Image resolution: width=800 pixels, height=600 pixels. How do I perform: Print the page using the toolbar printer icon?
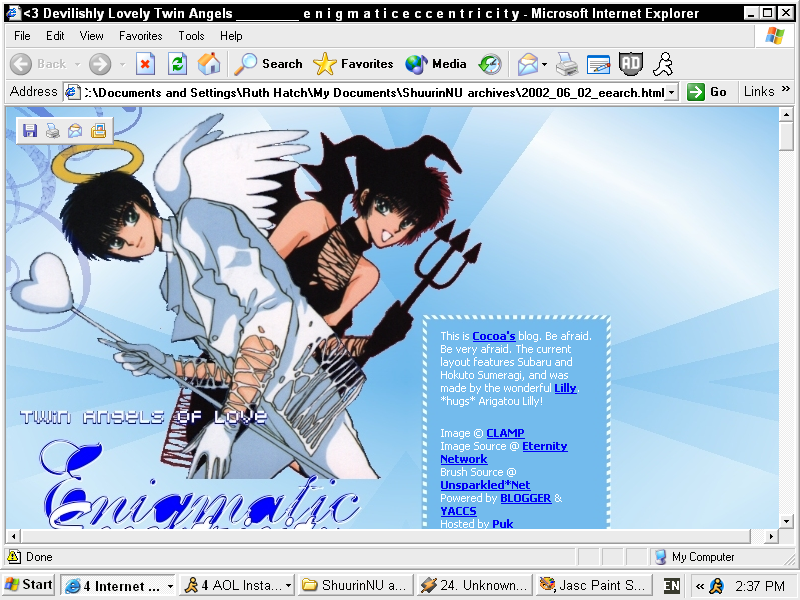tap(567, 64)
